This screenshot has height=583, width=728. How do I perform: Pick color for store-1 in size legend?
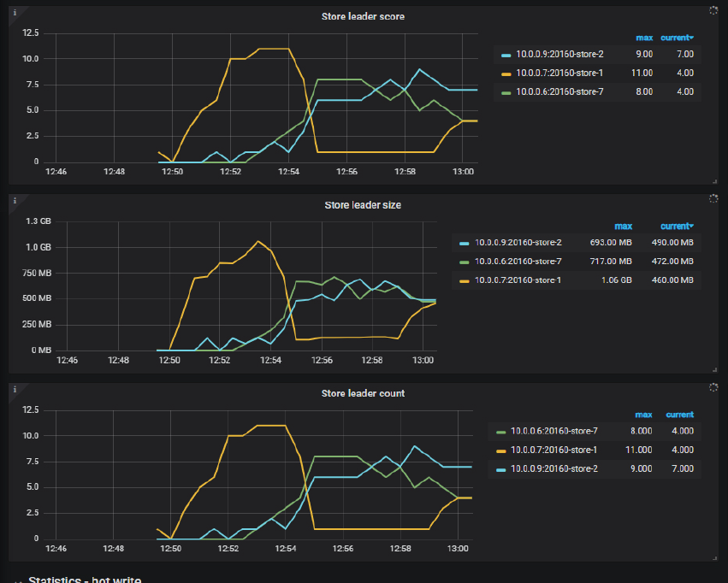coord(465,281)
